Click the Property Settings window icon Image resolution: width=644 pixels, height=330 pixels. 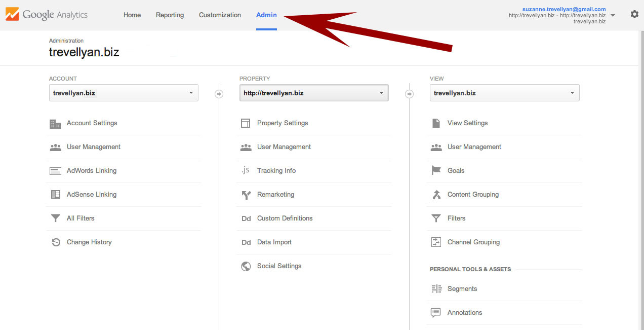[x=246, y=123]
